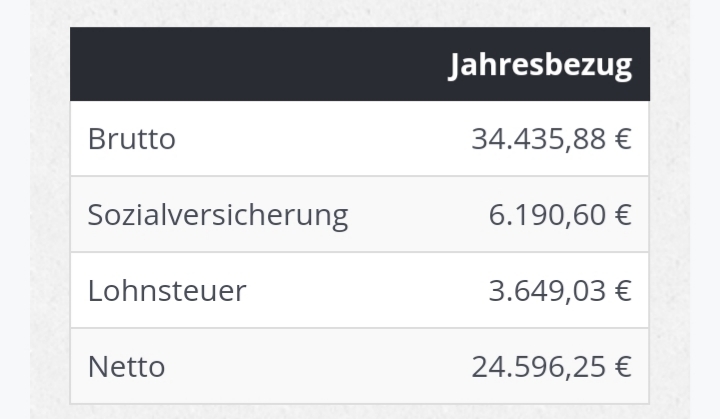Click the euro sign in Brutto row
This screenshot has width=720, height=419.
[x=623, y=138]
